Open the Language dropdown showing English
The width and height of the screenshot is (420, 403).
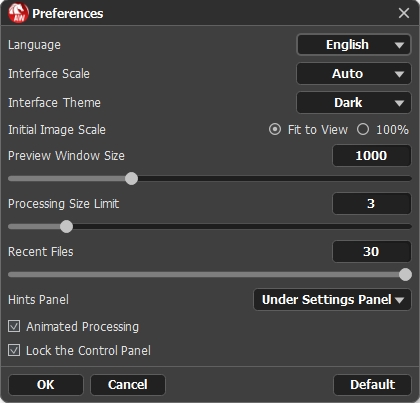pyautogui.click(x=354, y=45)
